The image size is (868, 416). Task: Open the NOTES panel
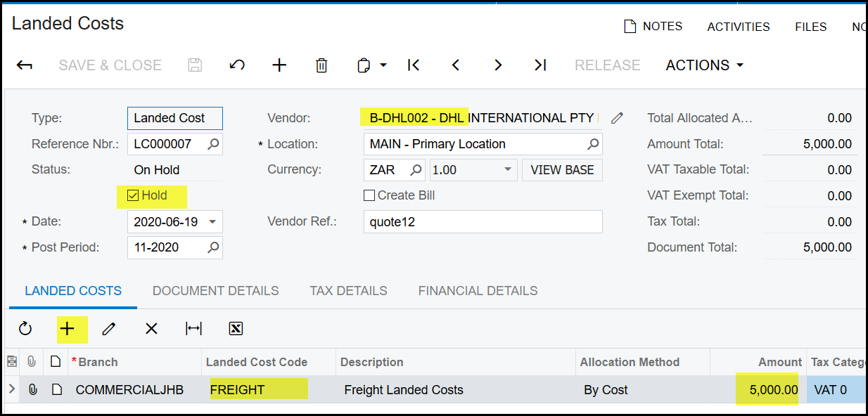tap(653, 27)
